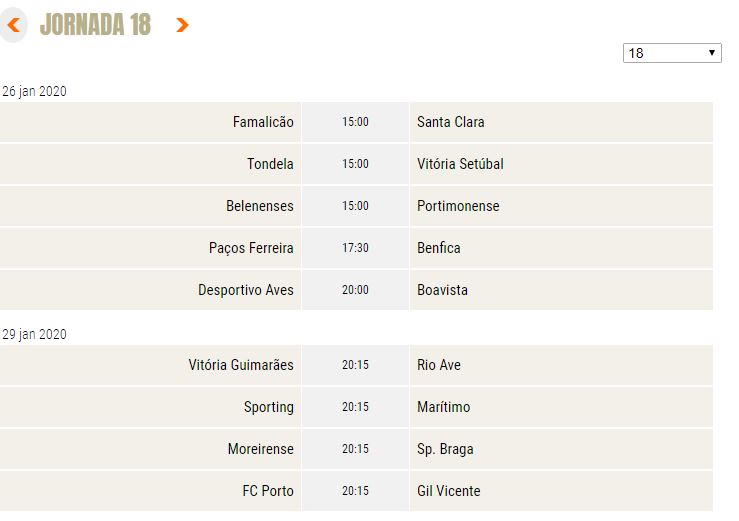
Task: Select FC Porto vs Gil Vicente kickoff time
Action: [x=355, y=491]
